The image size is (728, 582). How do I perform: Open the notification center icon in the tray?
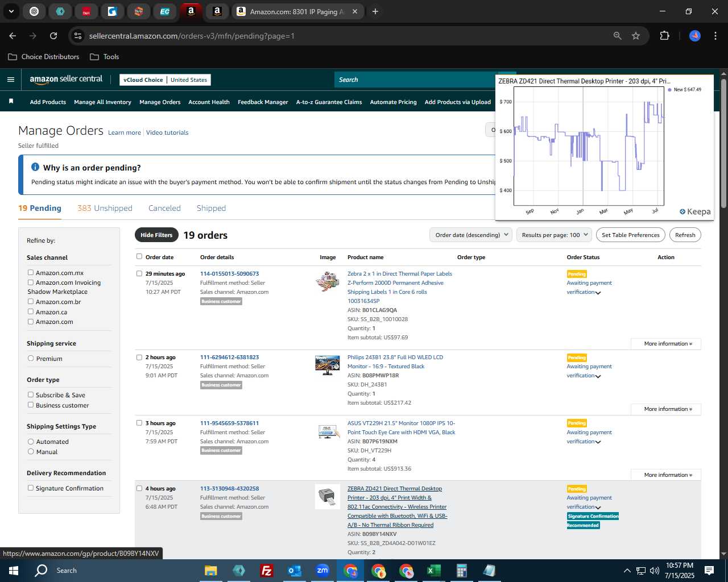[709, 571]
